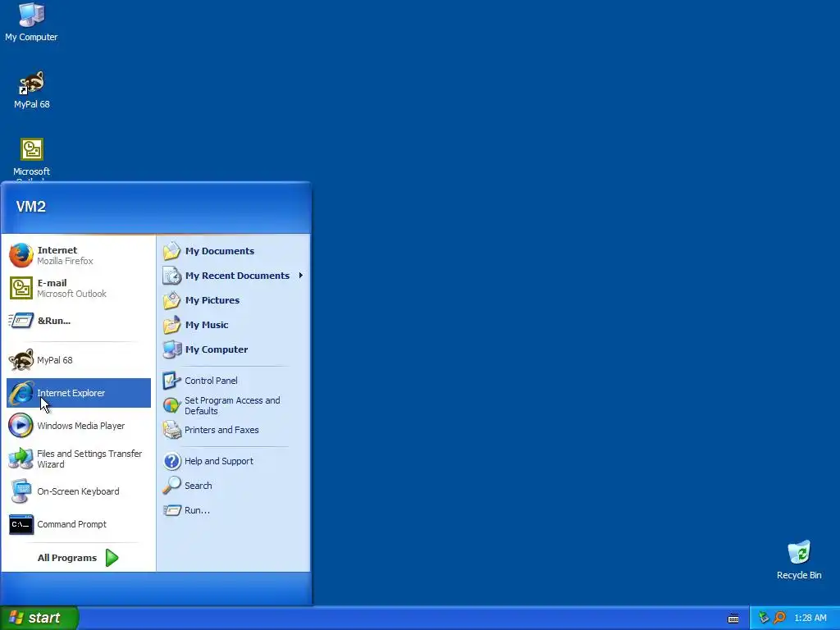Open Windows Media Player icon
Image resolution: width=840 pixels, height=630 pixels.
(21, 426)
